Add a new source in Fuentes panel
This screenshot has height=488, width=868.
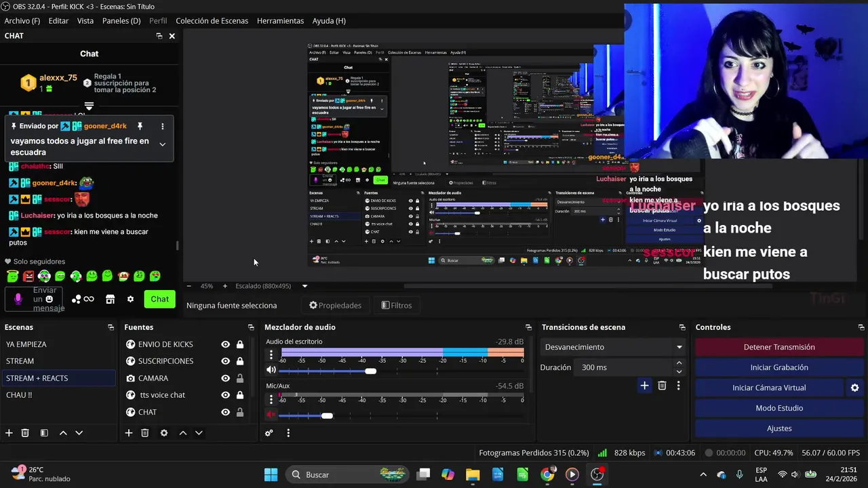point(128,433)
